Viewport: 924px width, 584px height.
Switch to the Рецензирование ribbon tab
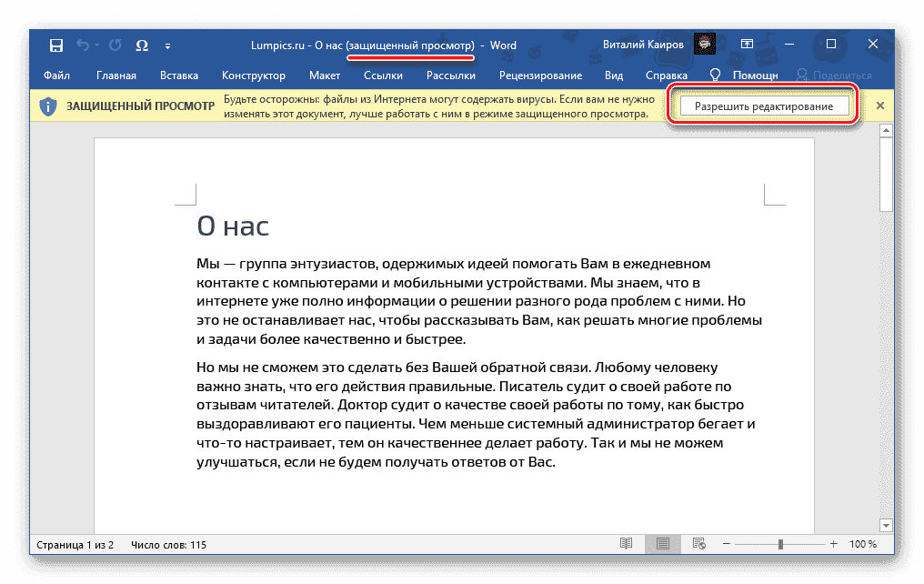(540, 75)
